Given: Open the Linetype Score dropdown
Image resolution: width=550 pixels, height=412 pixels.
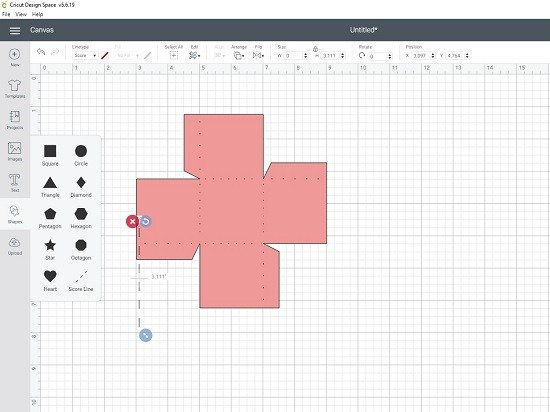Looking at the screenshot, I should [85, 55].
